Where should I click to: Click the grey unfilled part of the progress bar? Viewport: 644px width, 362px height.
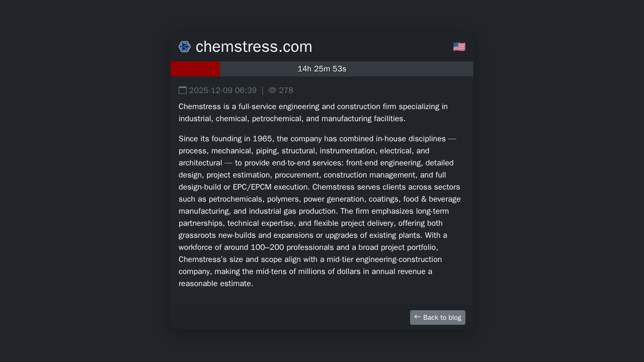pyautogui.click(x=403, y=69)
